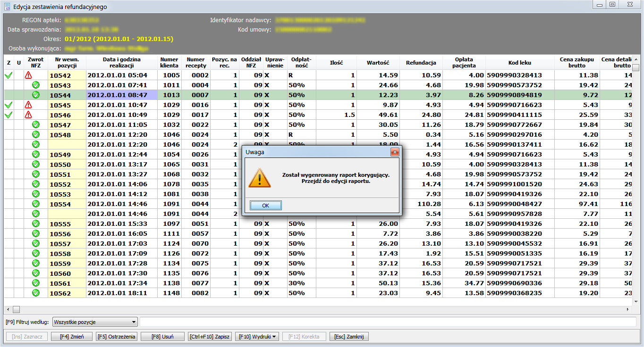Click green status icon in row 10549

click(x=36, y=154)
